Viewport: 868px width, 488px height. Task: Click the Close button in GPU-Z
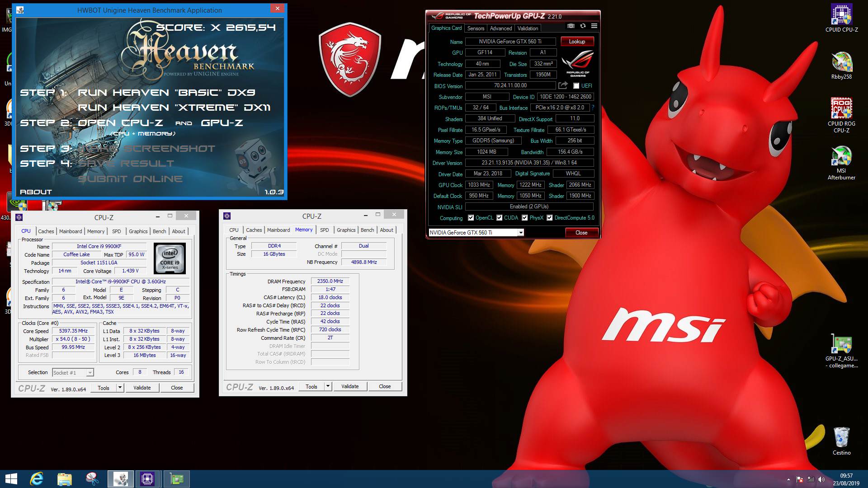point(581,233)
